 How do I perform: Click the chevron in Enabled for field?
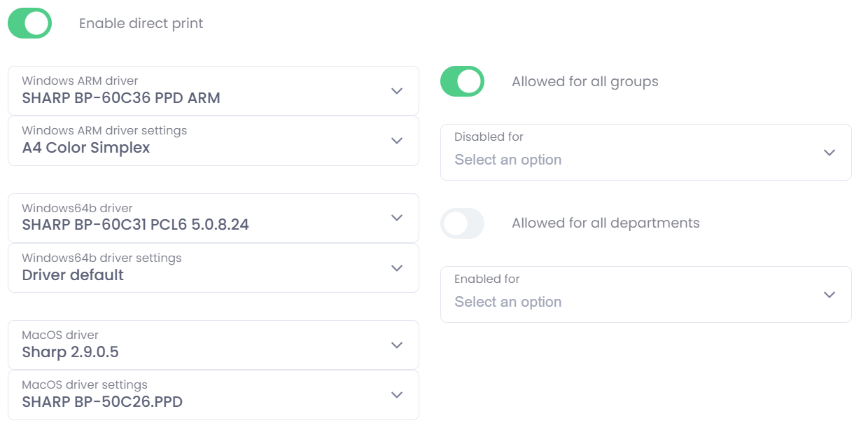point(829,295)
